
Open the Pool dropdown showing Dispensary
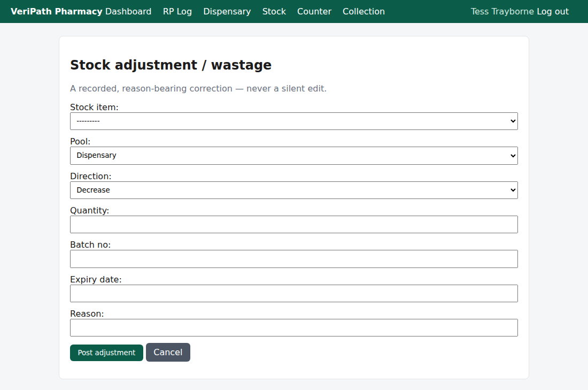click(293, 156)
